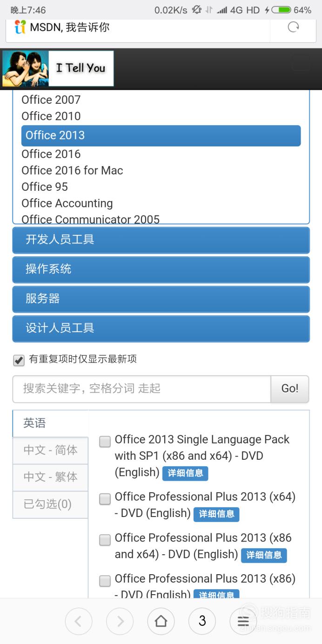Tap the MSDN site favicon in address bar
The height and width of the screenshot is (644, 322).
(x=20, y=27)
